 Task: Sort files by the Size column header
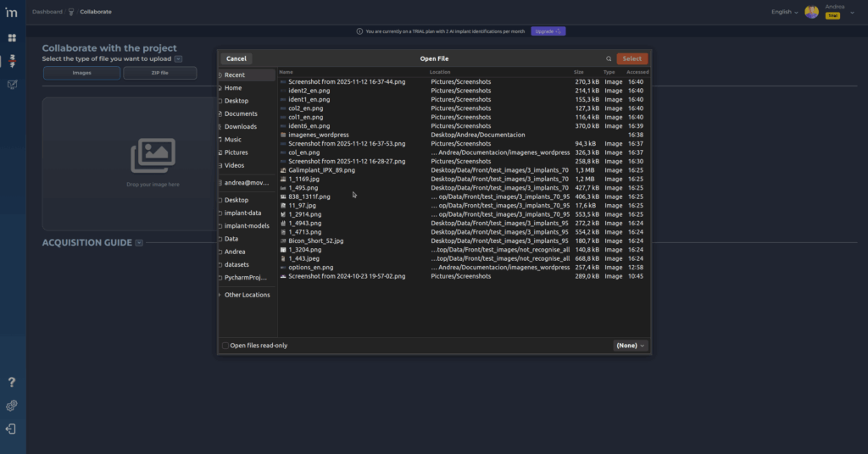579,72
